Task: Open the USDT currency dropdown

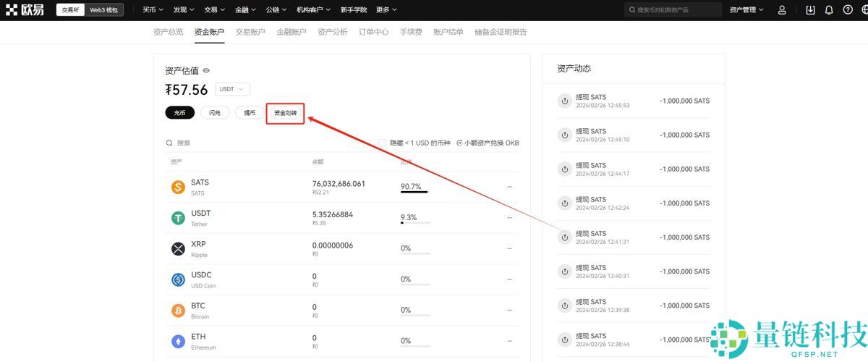Action: (x=232, y=89)
